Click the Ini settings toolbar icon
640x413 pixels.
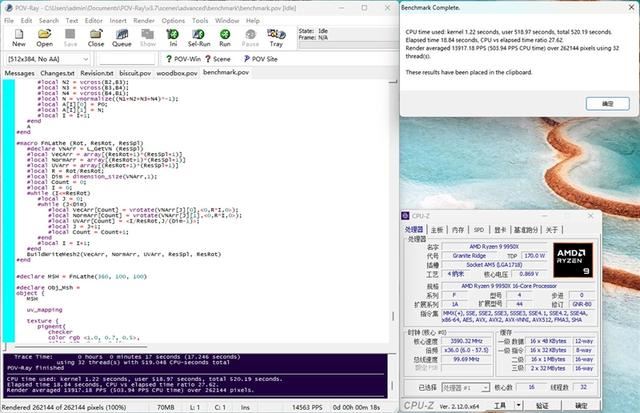pyautogui.click(x=172, y=38)
